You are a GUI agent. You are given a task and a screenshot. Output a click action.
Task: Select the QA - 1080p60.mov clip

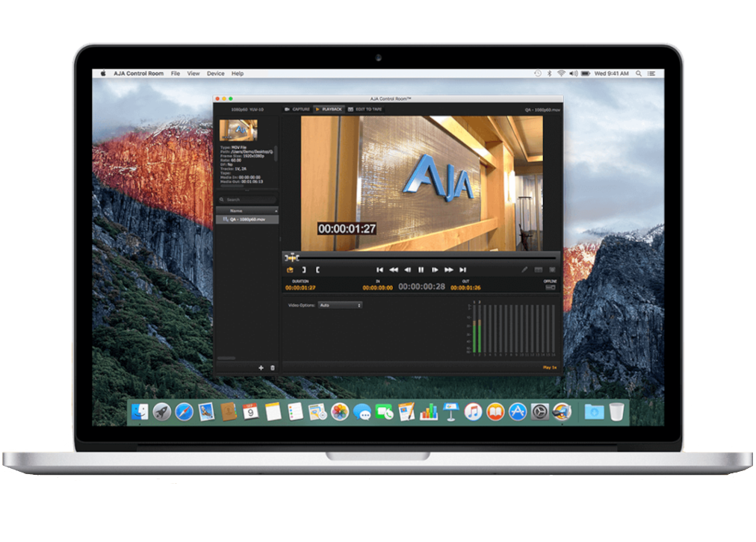pos(247,219)
